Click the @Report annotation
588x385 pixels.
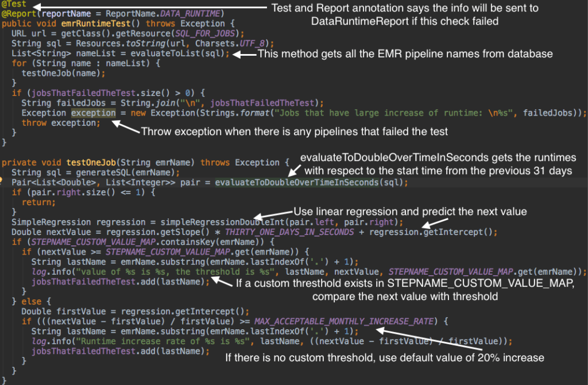tap(18, 13)
